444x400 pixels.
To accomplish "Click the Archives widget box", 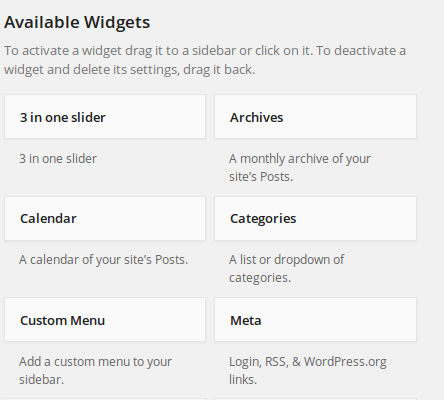I will click(315, 117).
